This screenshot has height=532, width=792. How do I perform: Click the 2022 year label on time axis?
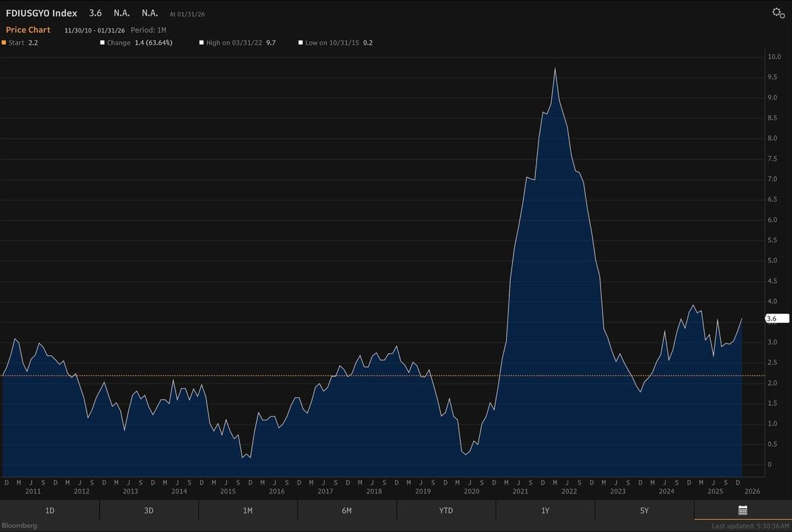[x=568, y=491]
